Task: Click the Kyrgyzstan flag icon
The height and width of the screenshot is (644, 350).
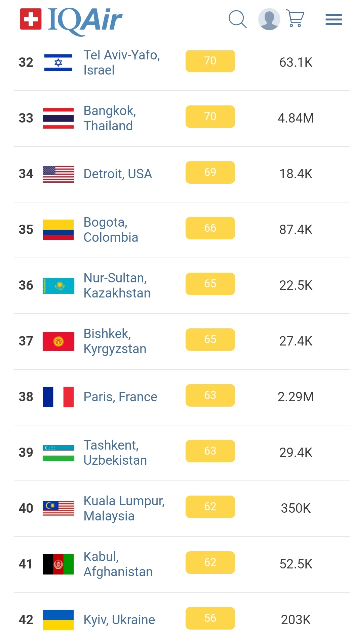Action: [x=58, y=341]
